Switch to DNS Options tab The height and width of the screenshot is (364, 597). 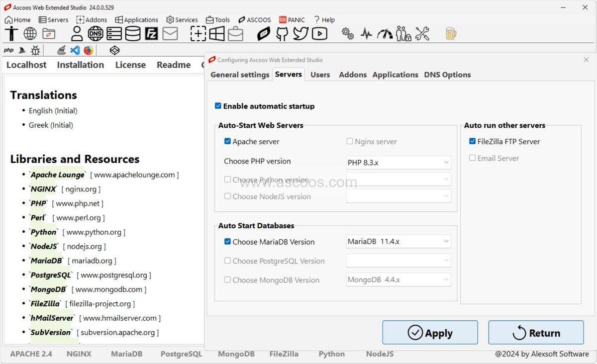coord(447,75)
